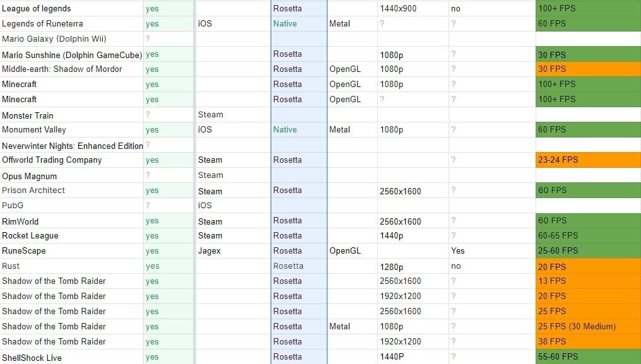
Task: Click the Prison Architect cell
Action: [33, 191]
